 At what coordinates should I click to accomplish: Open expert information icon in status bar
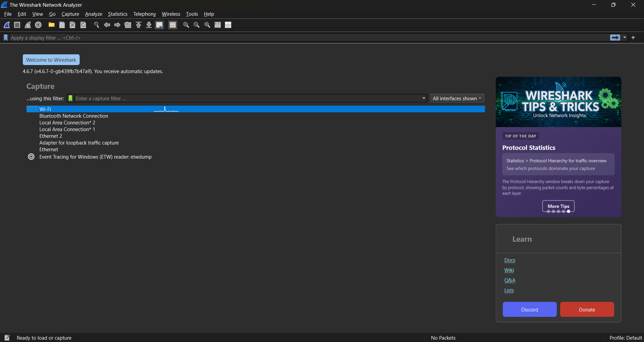point(7,338)
